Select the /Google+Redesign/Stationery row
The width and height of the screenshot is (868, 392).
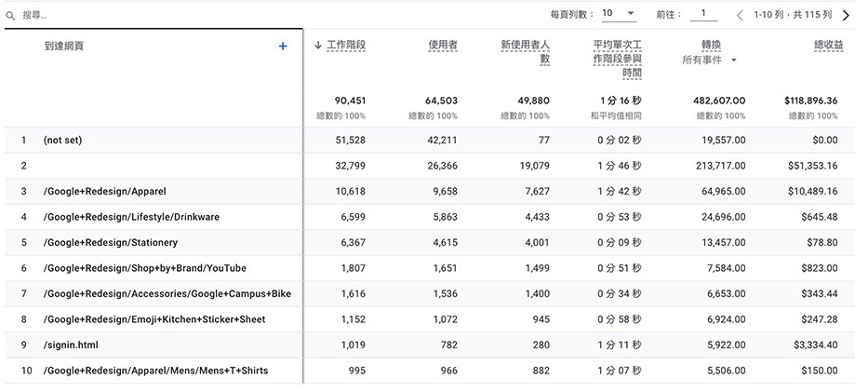[x=110, y=242]
